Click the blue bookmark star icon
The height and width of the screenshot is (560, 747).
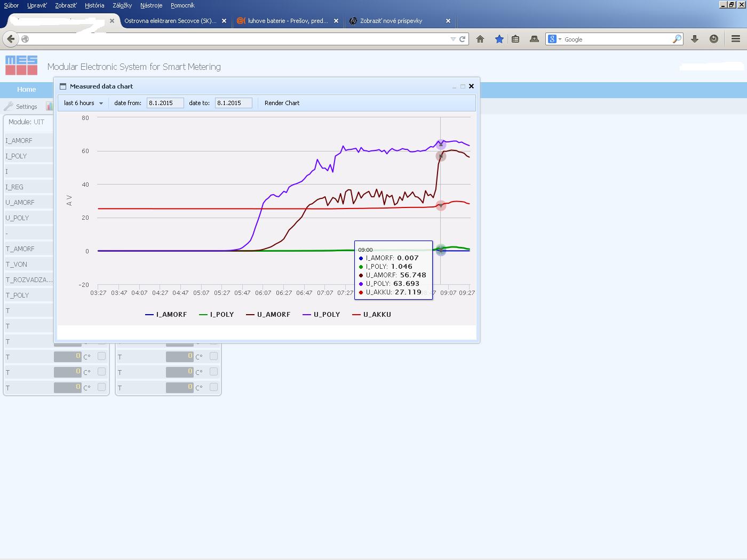pyautogui.click(x=499, y=39)
